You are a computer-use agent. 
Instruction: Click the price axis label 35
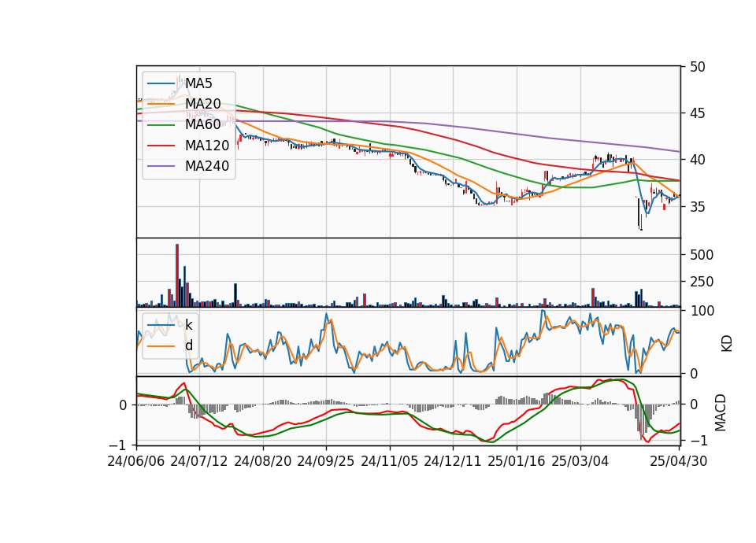[697, 207]
